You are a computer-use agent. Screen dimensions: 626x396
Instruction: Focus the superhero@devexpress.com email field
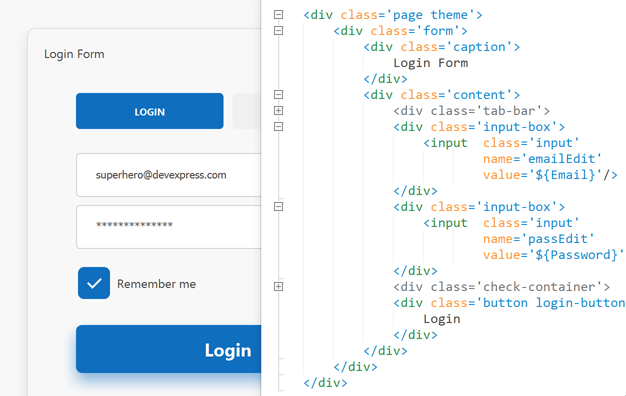(x=168, y=175)
